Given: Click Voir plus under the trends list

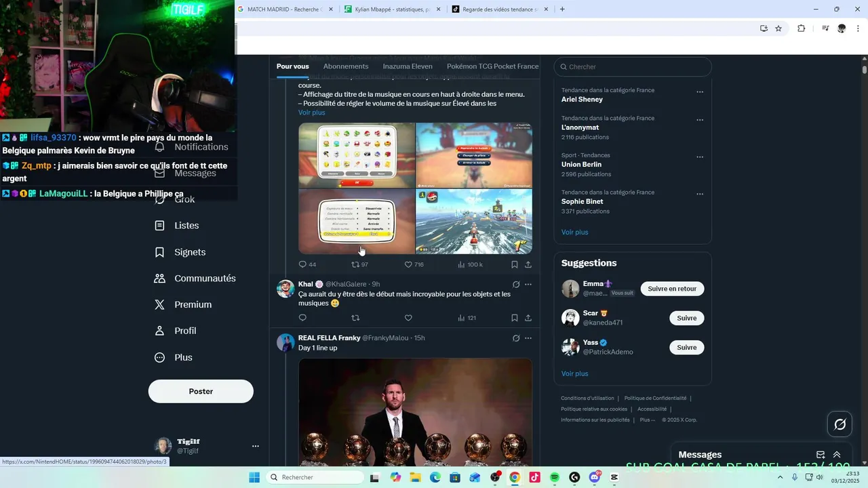Looking at the screenshot, I should pyautogui.click(x=575, y=232).
